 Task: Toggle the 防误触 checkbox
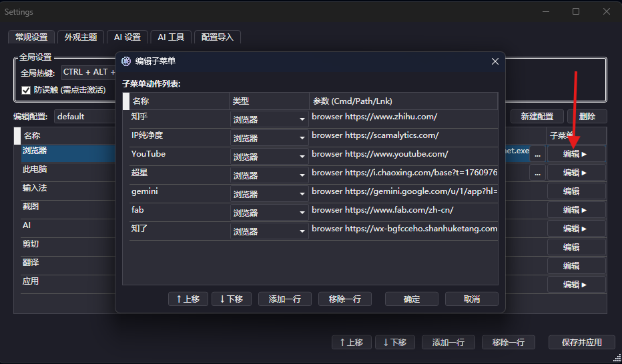tap(26, 90)
